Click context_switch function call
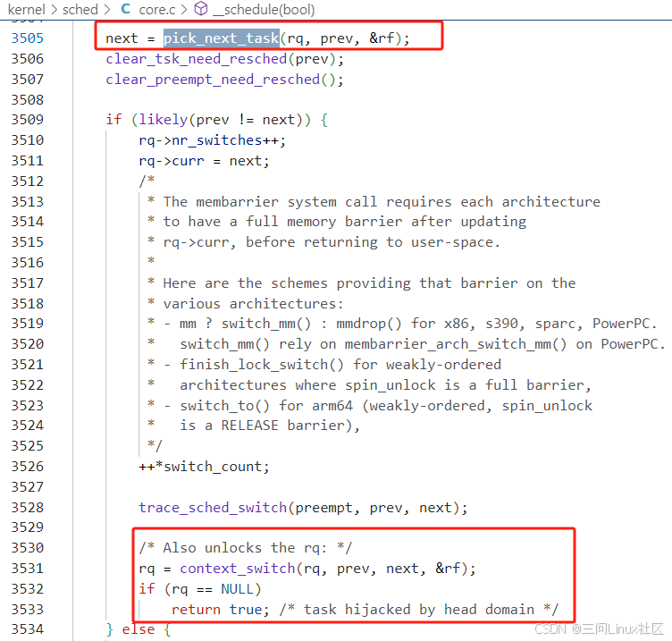This screenshot has height=641, width=672. pos(238,569)
